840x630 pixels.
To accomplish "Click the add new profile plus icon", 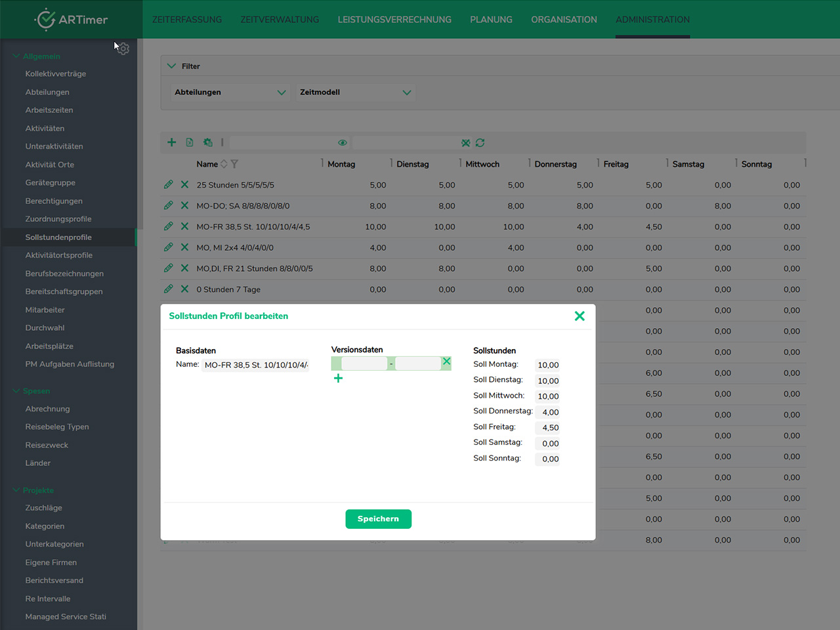I will pos(171,142).
